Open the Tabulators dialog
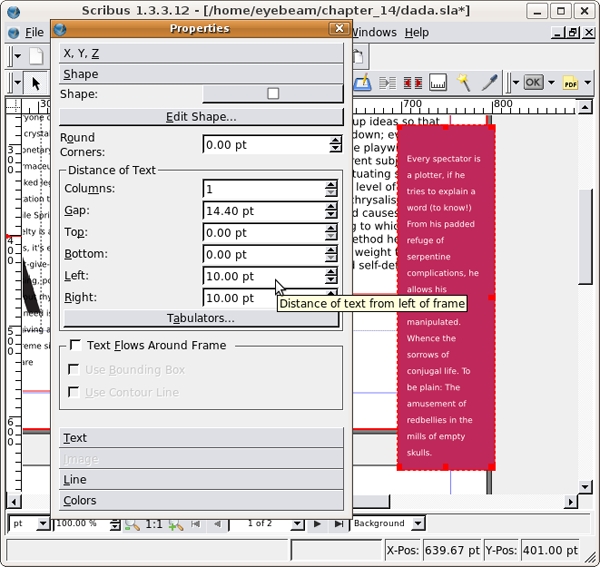This screenshot has height=567, width=600. coord(201,318)
